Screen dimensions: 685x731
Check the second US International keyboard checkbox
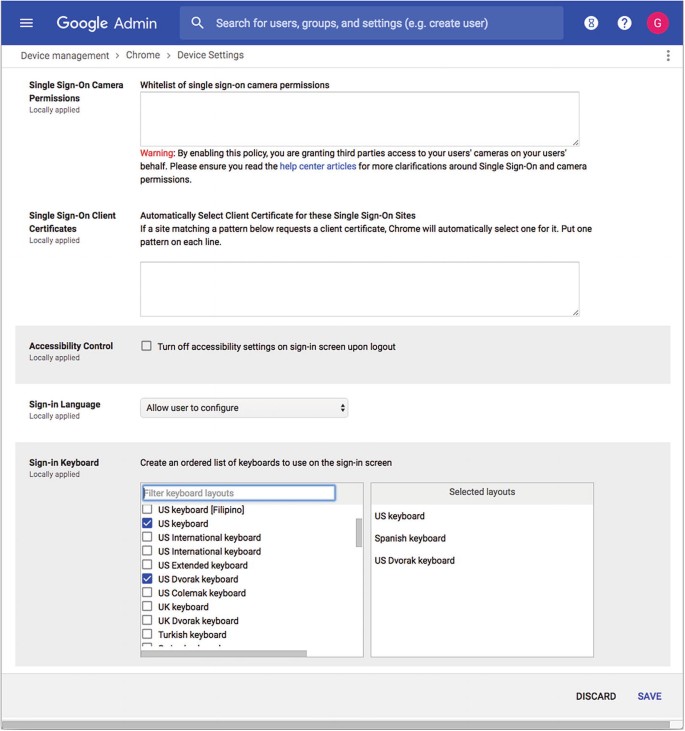click(x=147, y=551)
